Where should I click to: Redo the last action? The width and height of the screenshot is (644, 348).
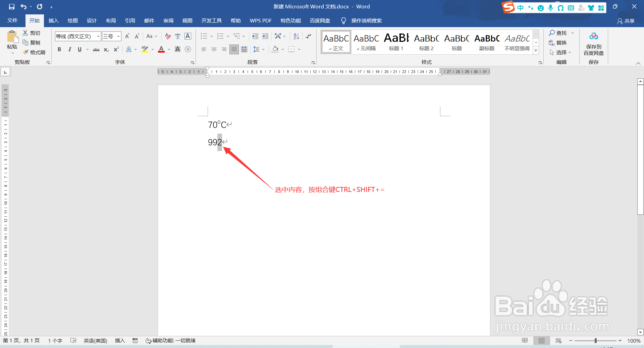pyautogui.click(x=40, y=7)
